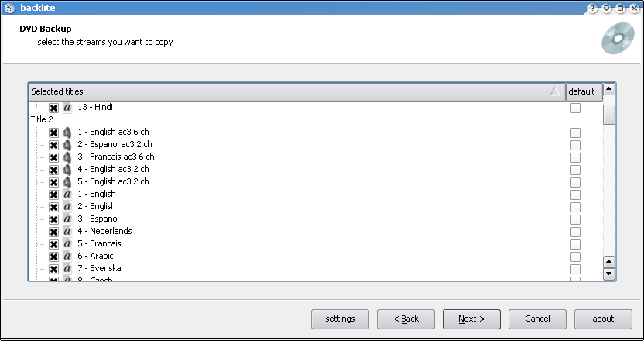The height and width of the screenshot is (341, 644).
Task: Open the settings dialog
Action: click(340, 319)
